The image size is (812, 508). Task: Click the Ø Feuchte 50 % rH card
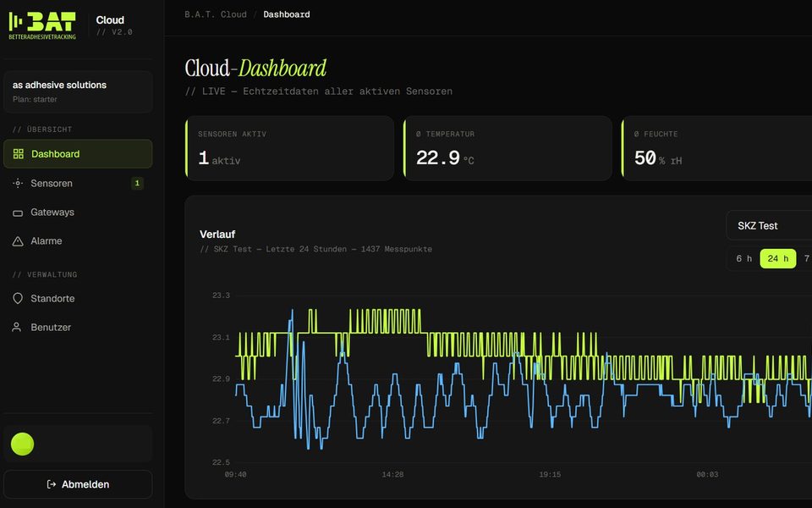click(x=716, y=148)
